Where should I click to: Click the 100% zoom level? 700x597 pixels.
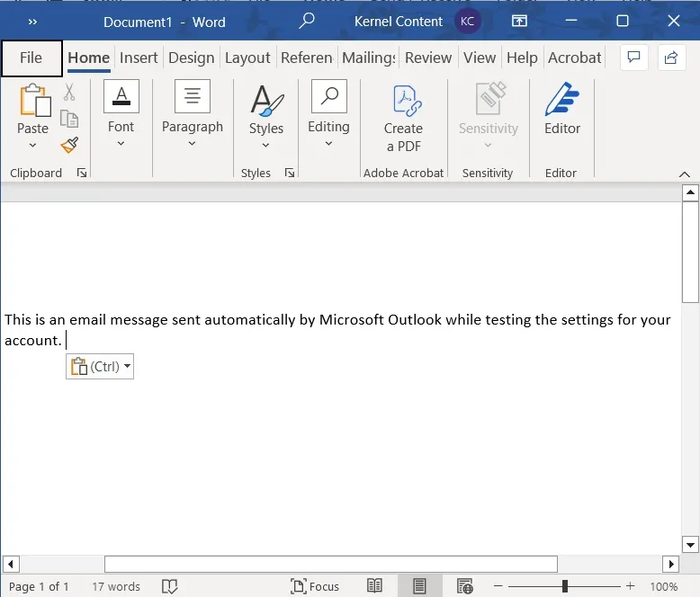664,587
